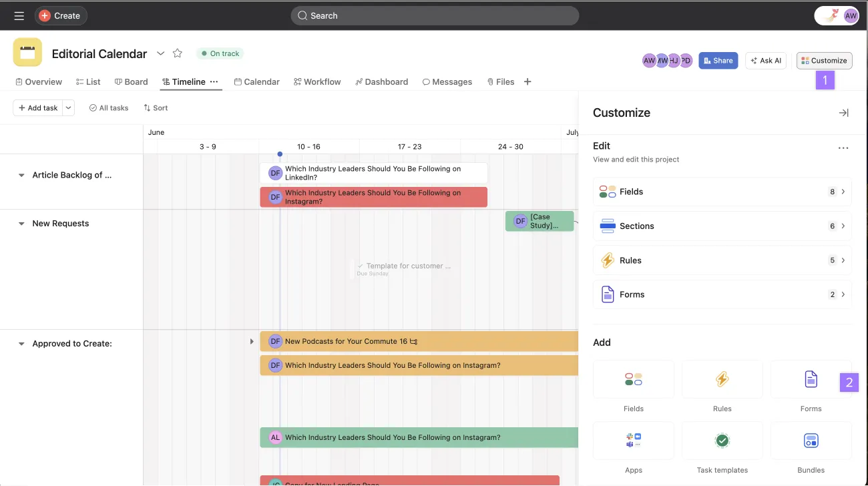The height and width of the screenshot is (486, 868).
Task: Mark Template for customer task complete
Action: [361, 266]
